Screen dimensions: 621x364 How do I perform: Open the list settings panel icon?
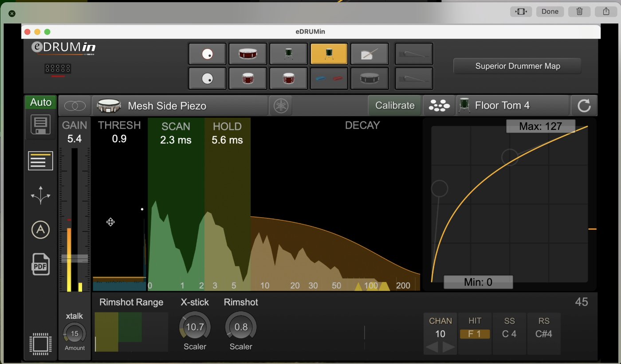[40, 160]
